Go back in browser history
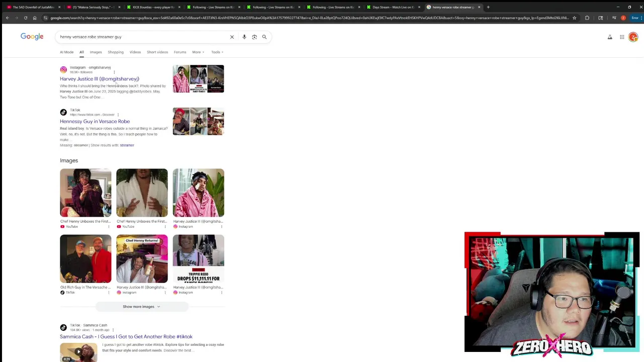Image resolution: width=644 pixels, height=362 pixels. [x=7, y=18]
